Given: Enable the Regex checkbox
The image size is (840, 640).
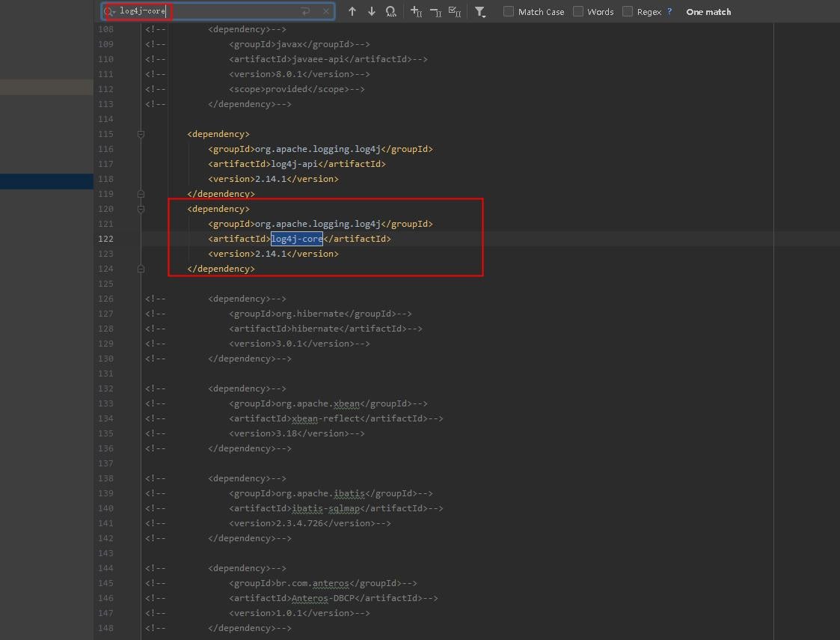Looking at the screenshot, I should click(x=628, y=11).
